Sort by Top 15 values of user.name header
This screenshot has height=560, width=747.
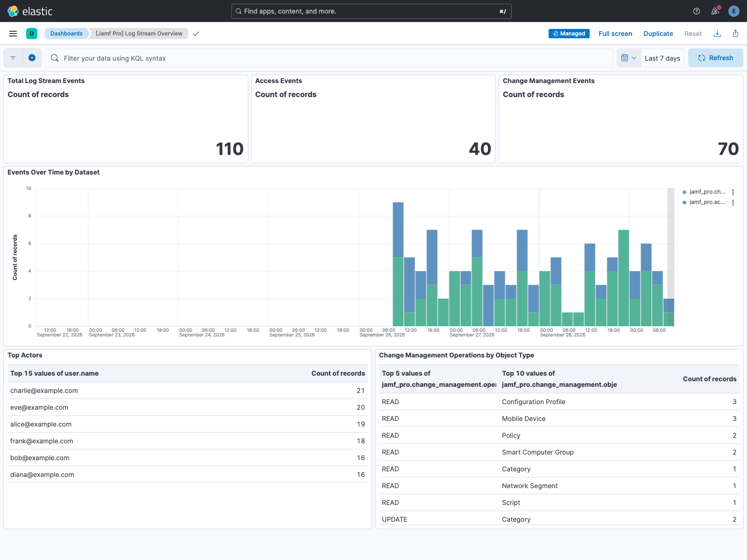(54, 373)
